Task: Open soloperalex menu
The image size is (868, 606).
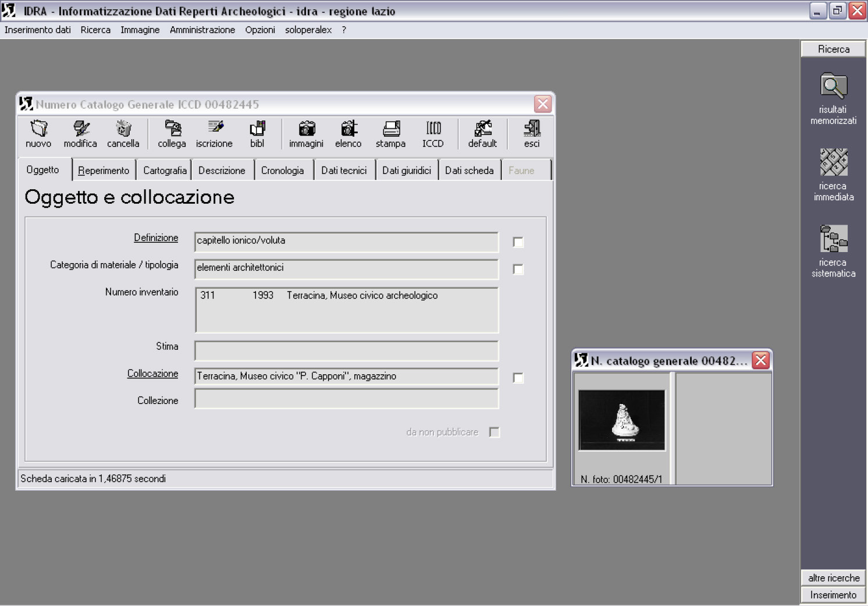Action: pos(308,30)
